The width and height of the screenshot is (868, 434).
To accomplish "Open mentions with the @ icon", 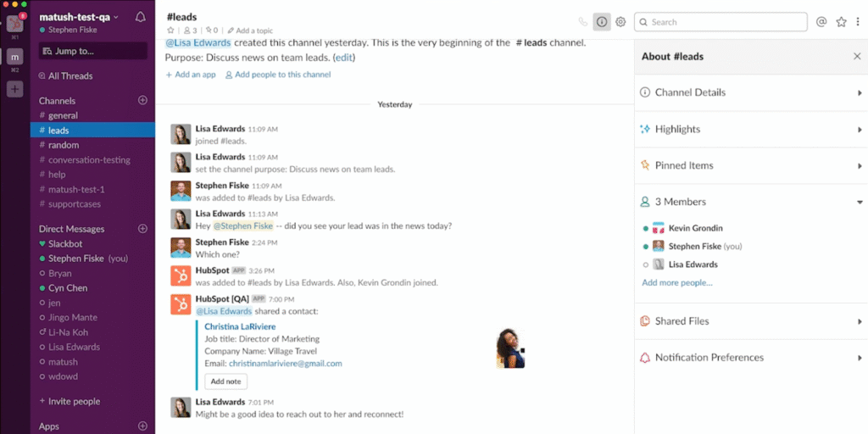I will click(821, 21).
